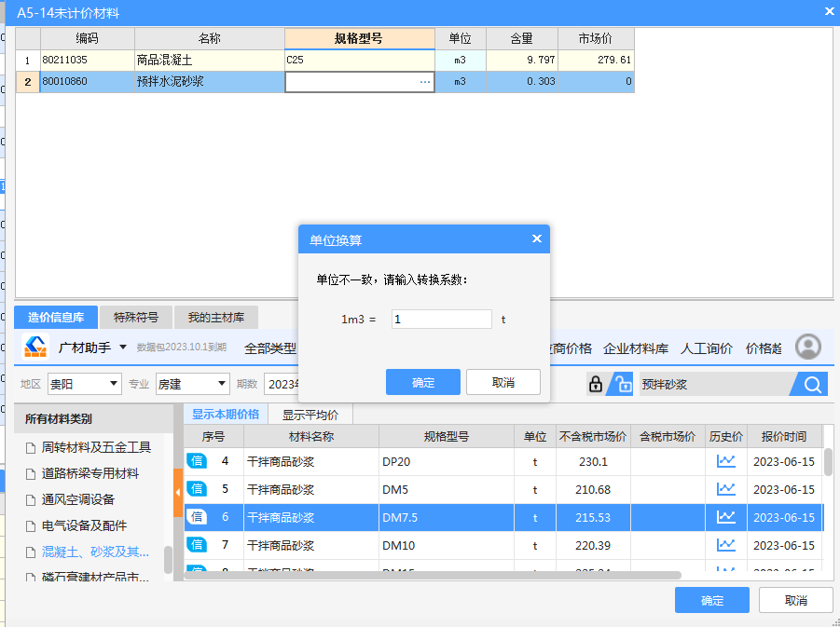
Task: Click the bottom 确定 button of main window
Action: tap(712, 600)
